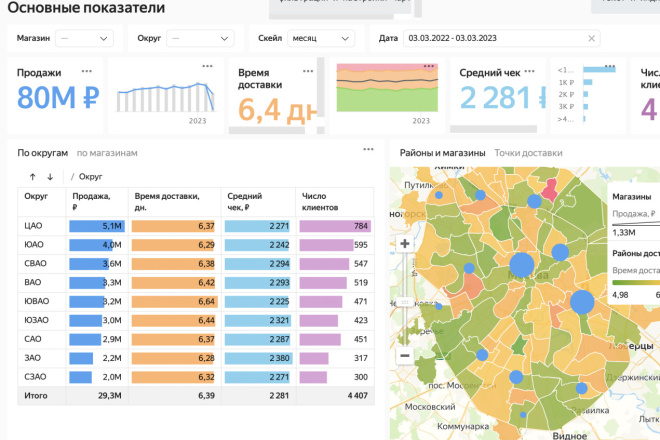The image size is (660, 440).
Task: Open three-dot menu of По округам table
Action: pos(368,149)
